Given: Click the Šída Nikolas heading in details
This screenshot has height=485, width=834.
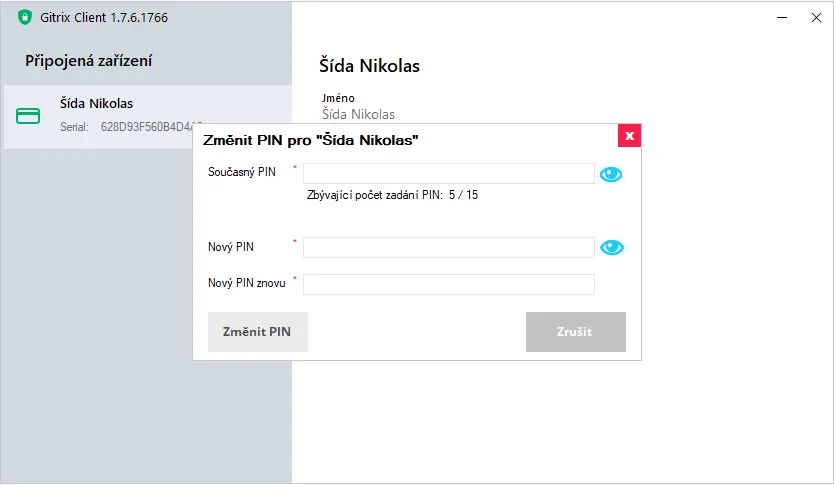Looking at the screenshot, I should point(369,66).
